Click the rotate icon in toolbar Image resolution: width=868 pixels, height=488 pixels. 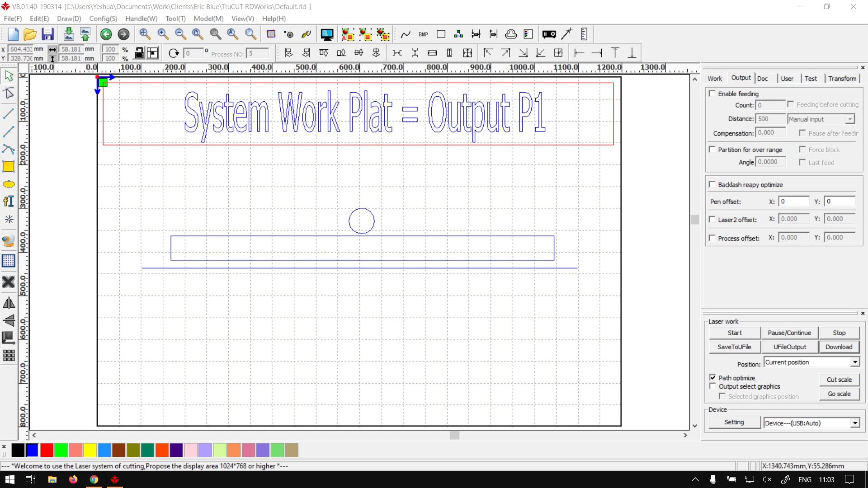click(x=174, y=53)
